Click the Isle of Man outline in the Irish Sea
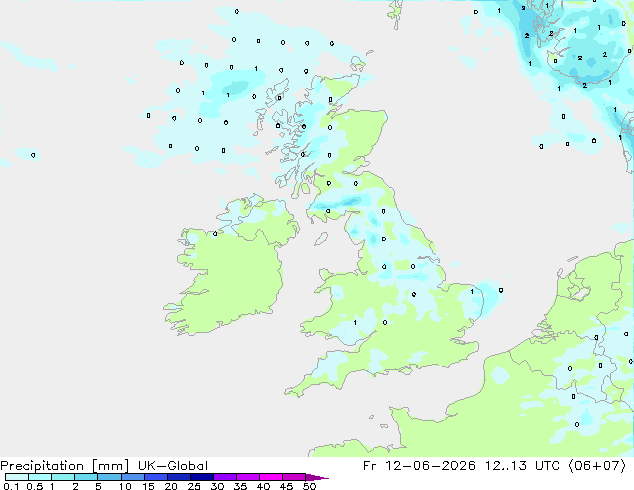Screen dimensions: 634x490 tap(321, 239)
